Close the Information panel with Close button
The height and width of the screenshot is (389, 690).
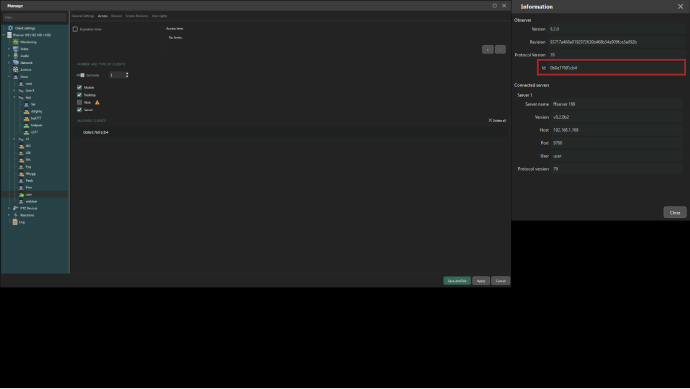(x=675, y=213)
